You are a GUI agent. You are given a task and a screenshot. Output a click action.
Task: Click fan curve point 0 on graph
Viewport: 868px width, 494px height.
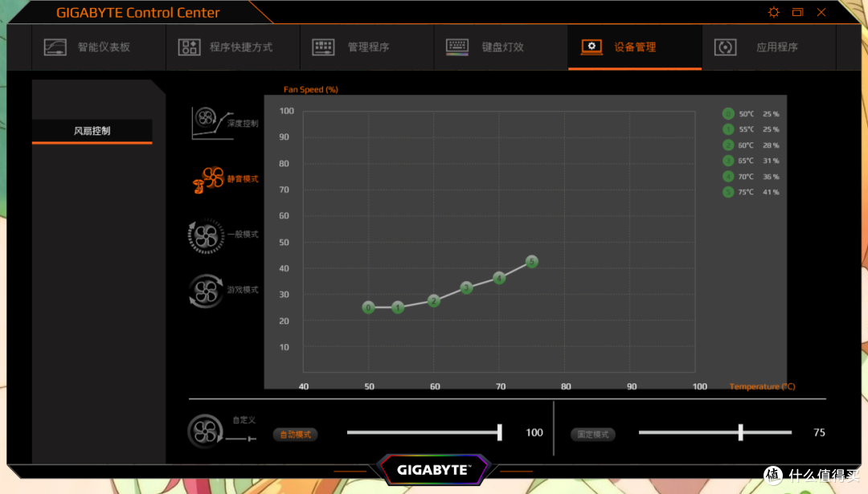368,308
